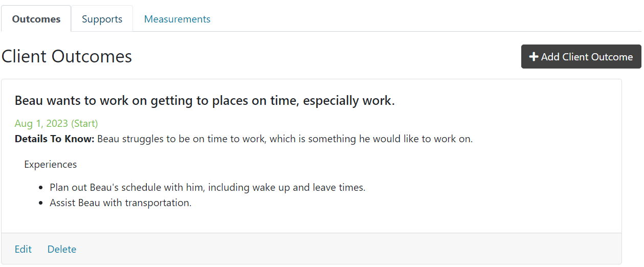This screenshot has height=267, width=644.
Task: Select the Outcomes tab
Action: [x=36, y=19]
